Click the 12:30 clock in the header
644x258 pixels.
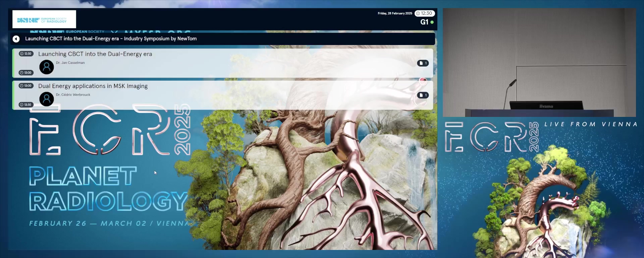coord(425,13)
